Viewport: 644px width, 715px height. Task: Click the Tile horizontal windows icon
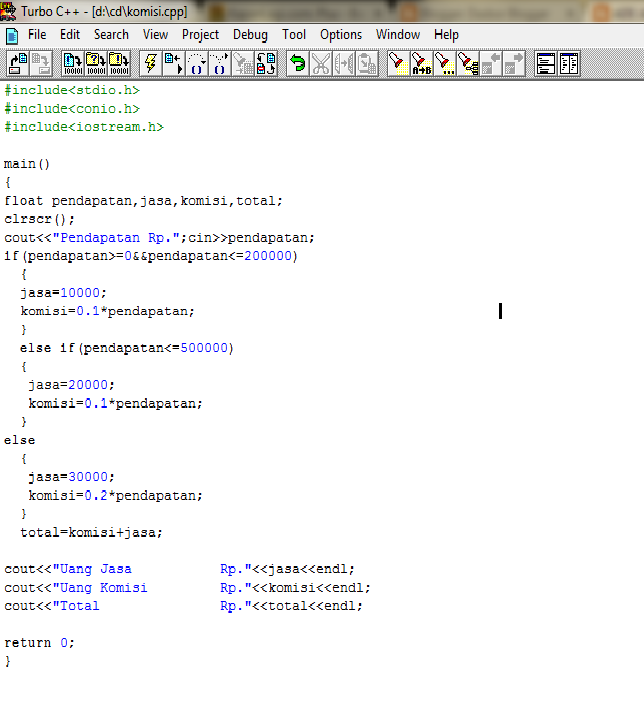[x=545, y=63]
